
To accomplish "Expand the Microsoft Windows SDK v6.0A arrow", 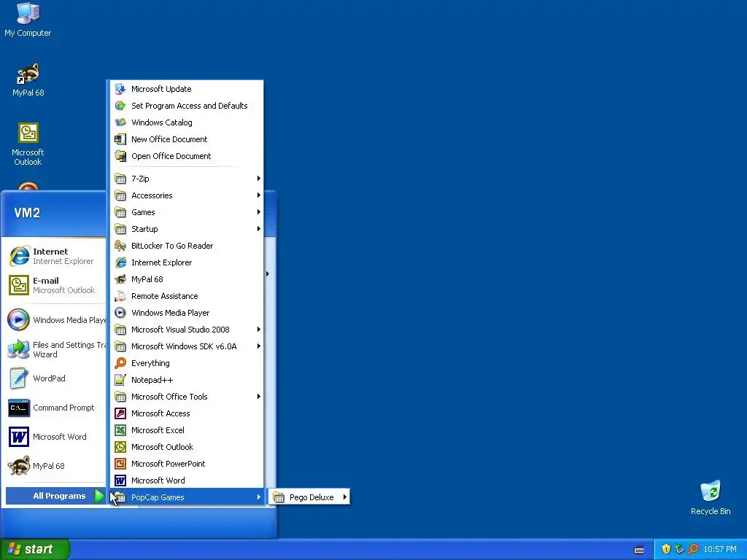I will 259,346.
